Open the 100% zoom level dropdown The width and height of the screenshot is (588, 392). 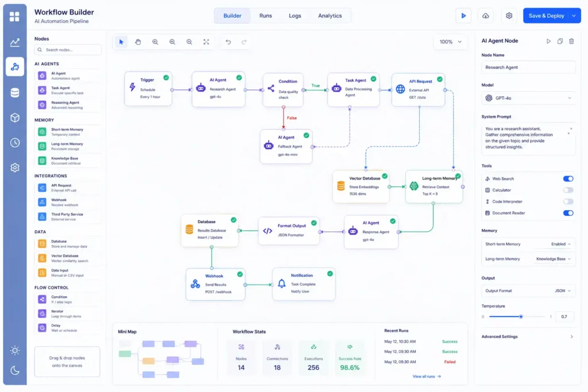pos(450,42)
